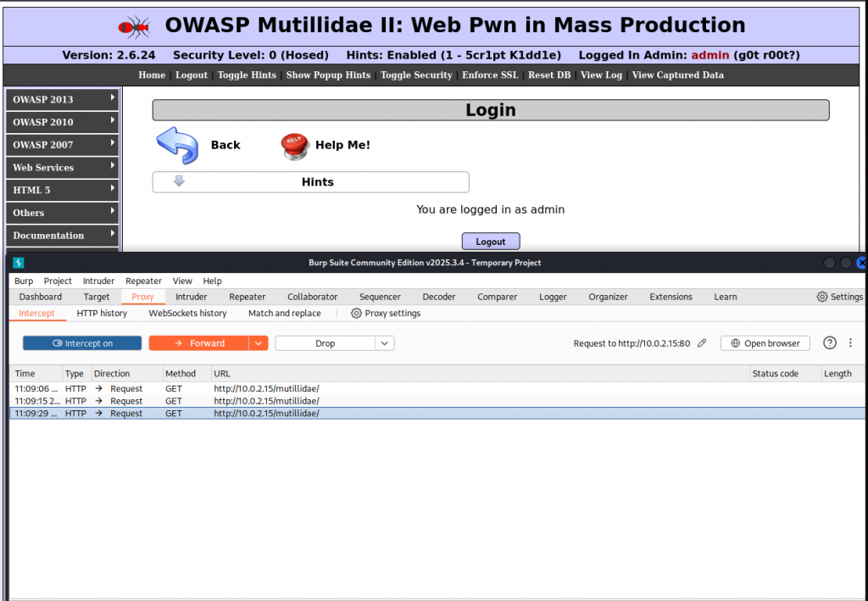Click the Home link in top navigation
Viewport: 868px width, 601px height.
[152, 75]
